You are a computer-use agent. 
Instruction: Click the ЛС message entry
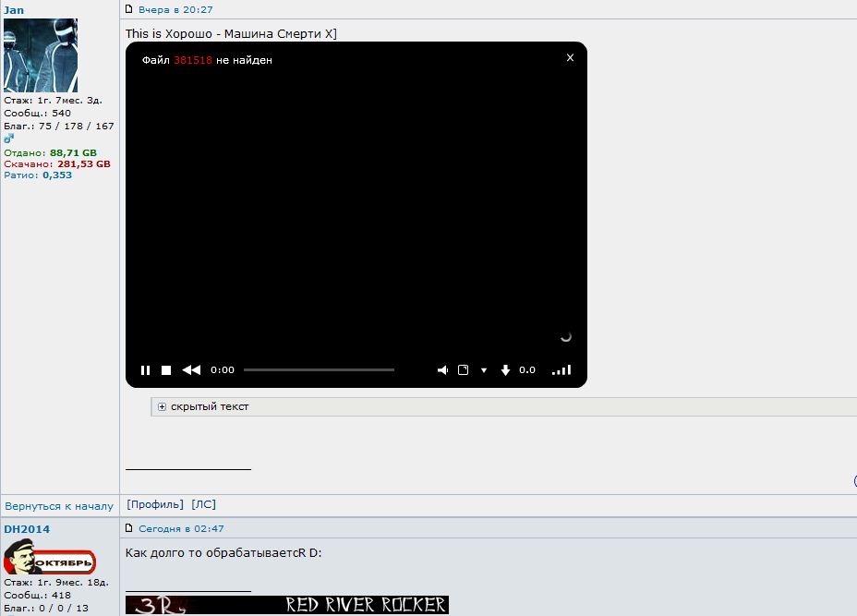[x=204, y=504]
